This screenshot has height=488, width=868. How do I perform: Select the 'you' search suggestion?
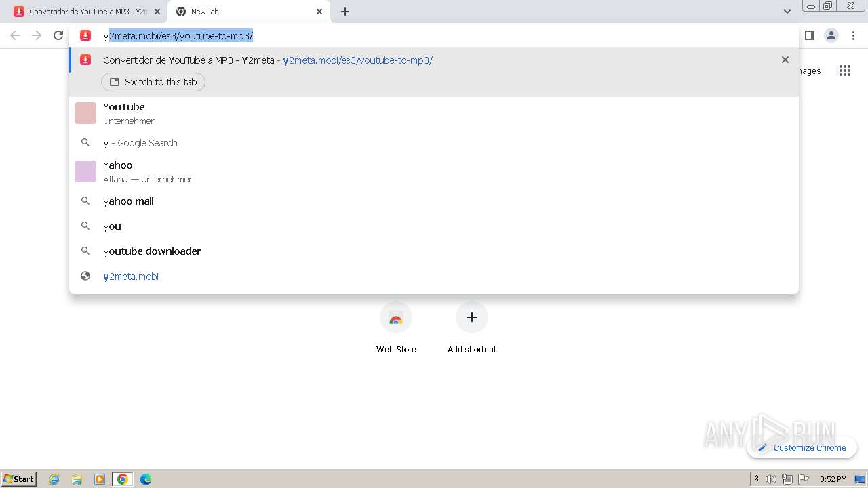coord(434,226)
